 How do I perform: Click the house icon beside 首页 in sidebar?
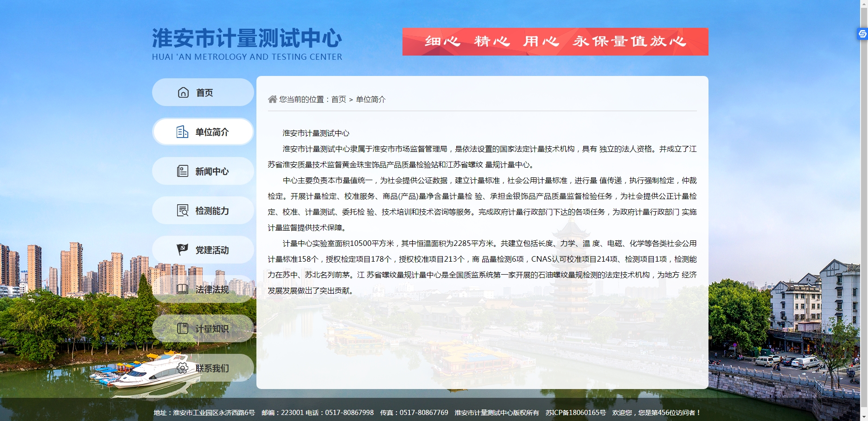click(x=183, y=93)
